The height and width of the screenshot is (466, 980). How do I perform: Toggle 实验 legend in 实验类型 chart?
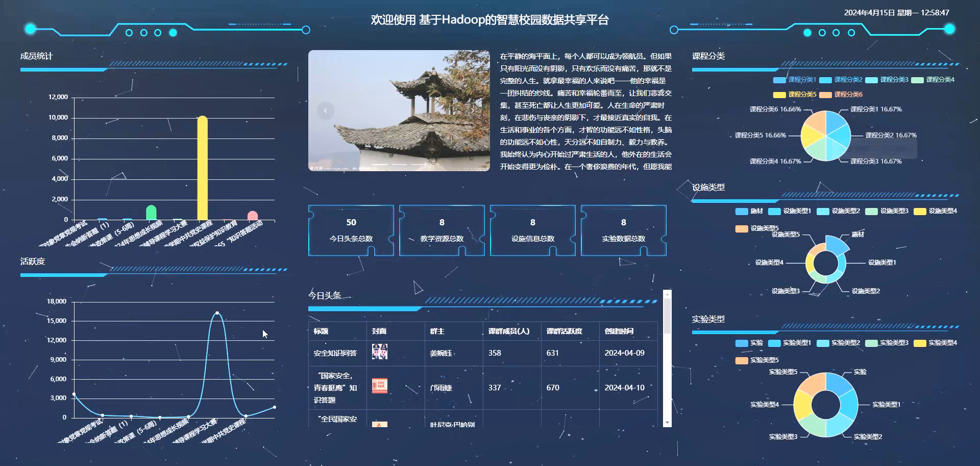click(x=749, y=343)
